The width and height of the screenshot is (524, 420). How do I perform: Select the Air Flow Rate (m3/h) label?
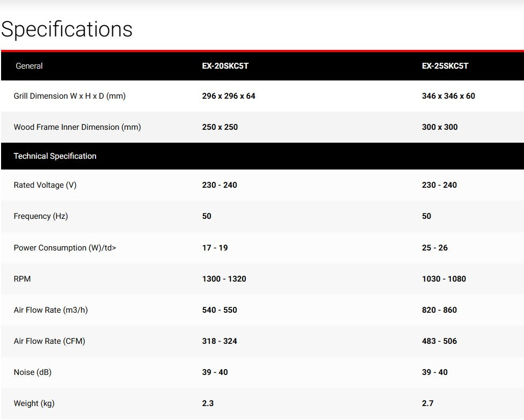tap(50, 310)
